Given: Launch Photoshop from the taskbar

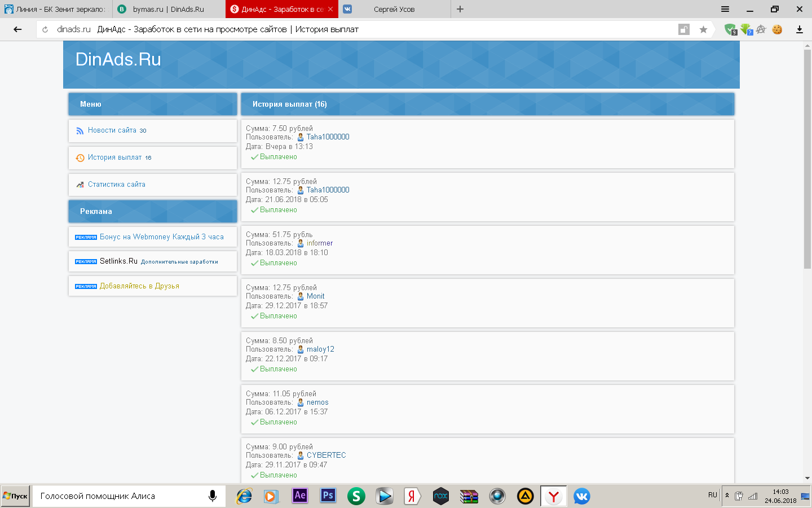Looking at the screenshot, I should pyautogui.click(x=328, y=496).
